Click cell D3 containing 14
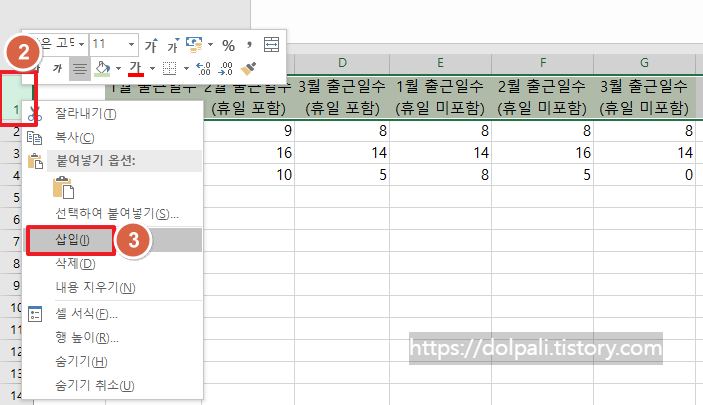The width and height of the screenshot is (703, 405). pos(342,153)
